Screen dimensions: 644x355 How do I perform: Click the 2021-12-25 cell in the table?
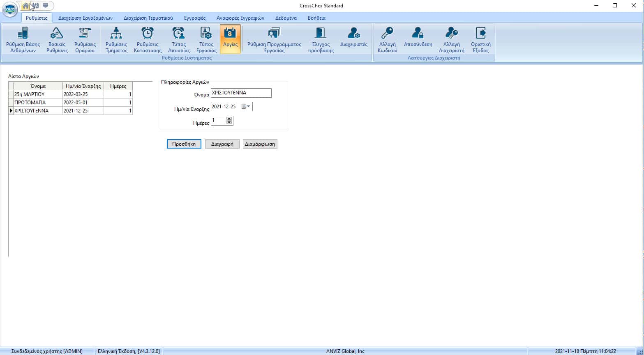point(83,111)
